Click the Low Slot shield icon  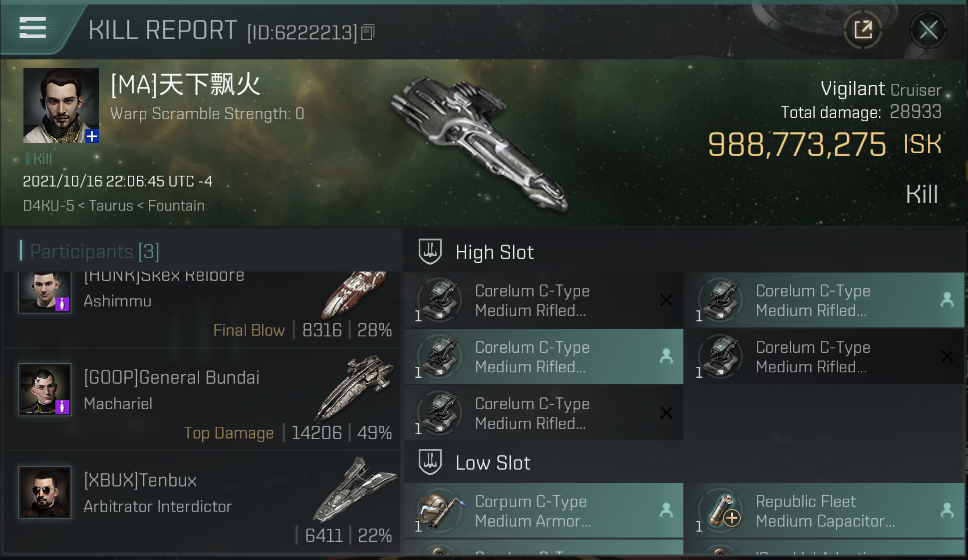click(x=430, y=462)
